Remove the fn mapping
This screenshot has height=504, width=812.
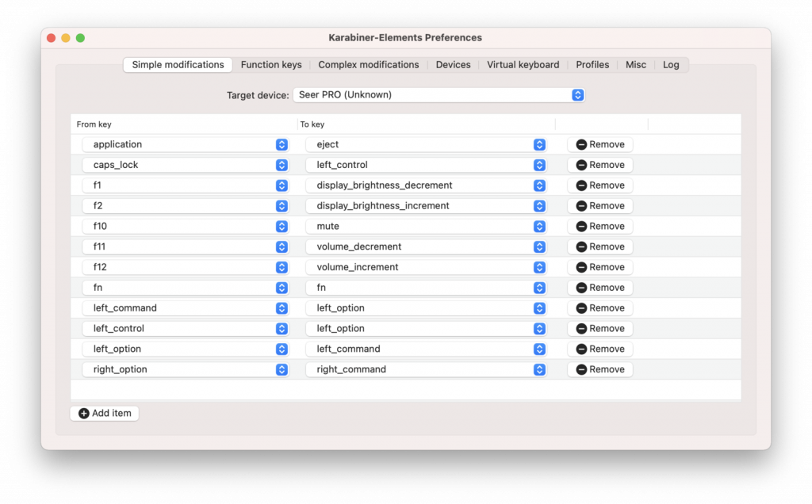coord(600,287)
